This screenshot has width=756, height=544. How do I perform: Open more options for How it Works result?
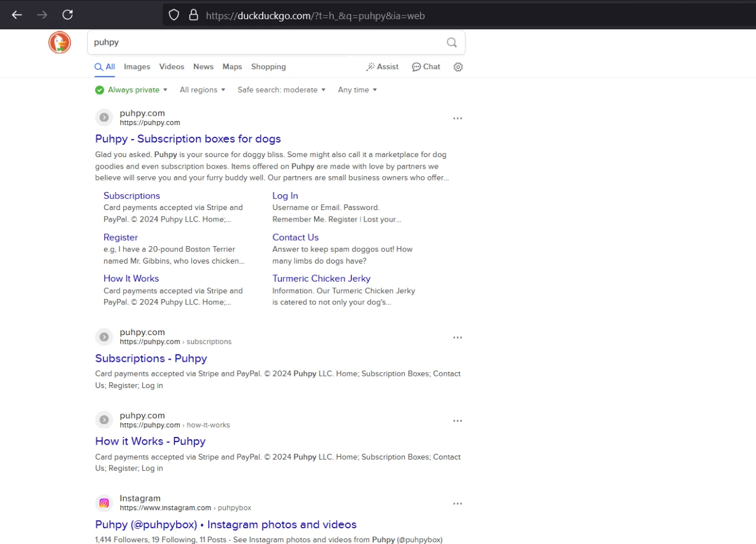tap(458, 421)
